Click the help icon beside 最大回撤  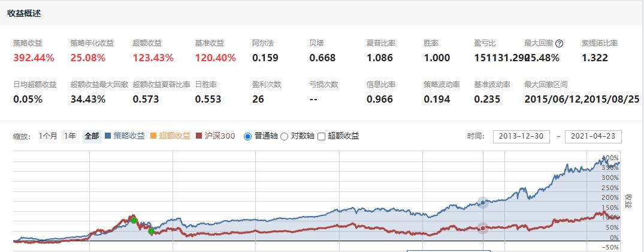tap(560, 43)
